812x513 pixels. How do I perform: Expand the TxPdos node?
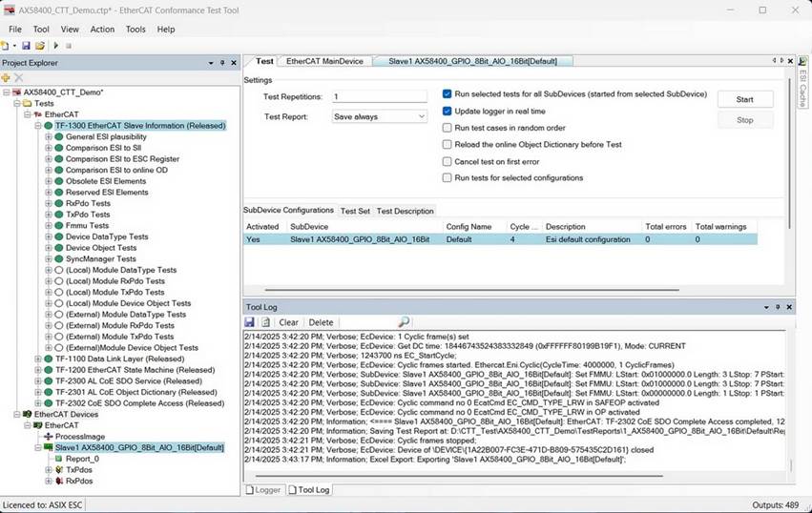(x=48, y=469)
